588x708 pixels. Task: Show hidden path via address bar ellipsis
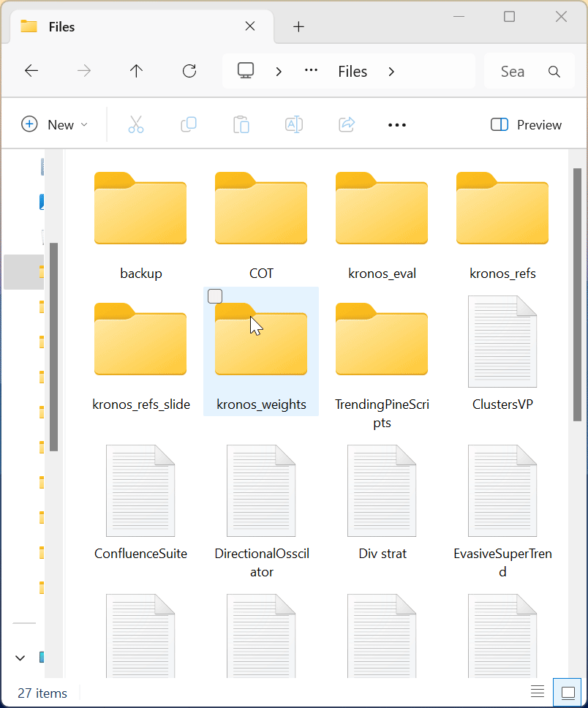pyautogui.click(x=311, y=70)
